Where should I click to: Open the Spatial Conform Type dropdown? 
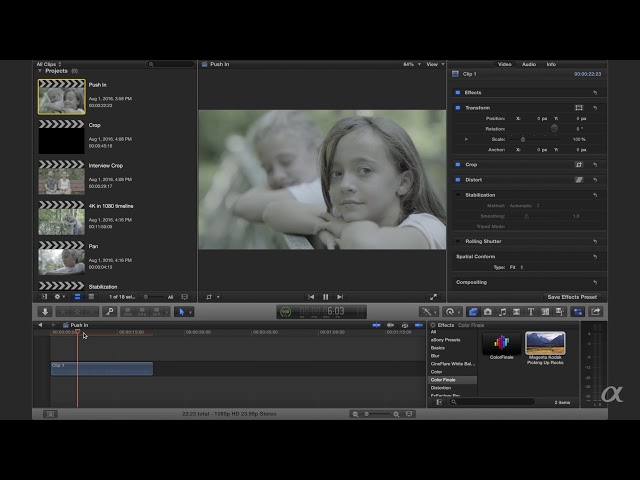(x=516, y=267)
